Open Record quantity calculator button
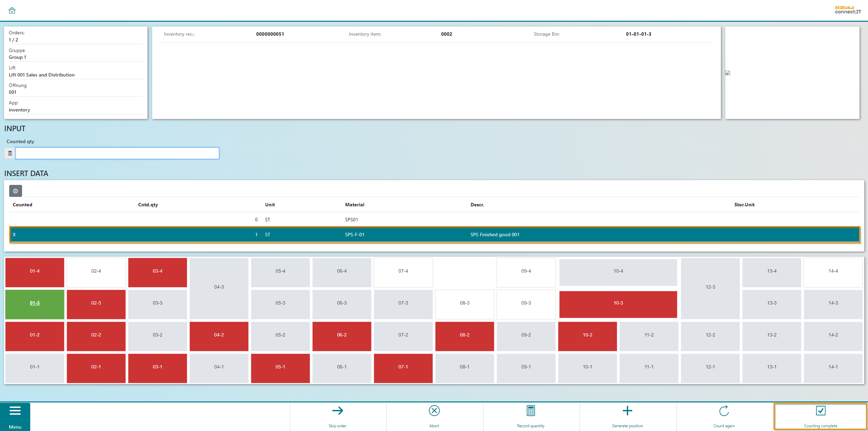 click(530, 411)
